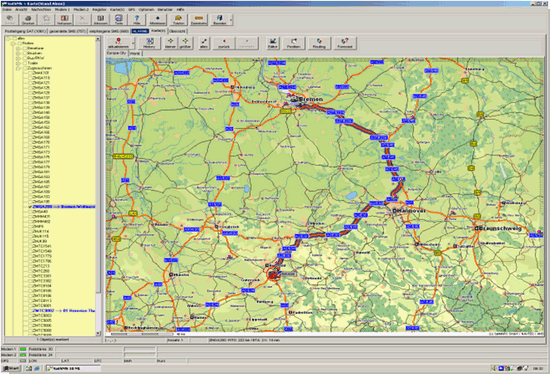Open dropdown arrow beside aktualisieren button
The height and width of the screenshot is (374, 550).
click(x=133, y=43)
